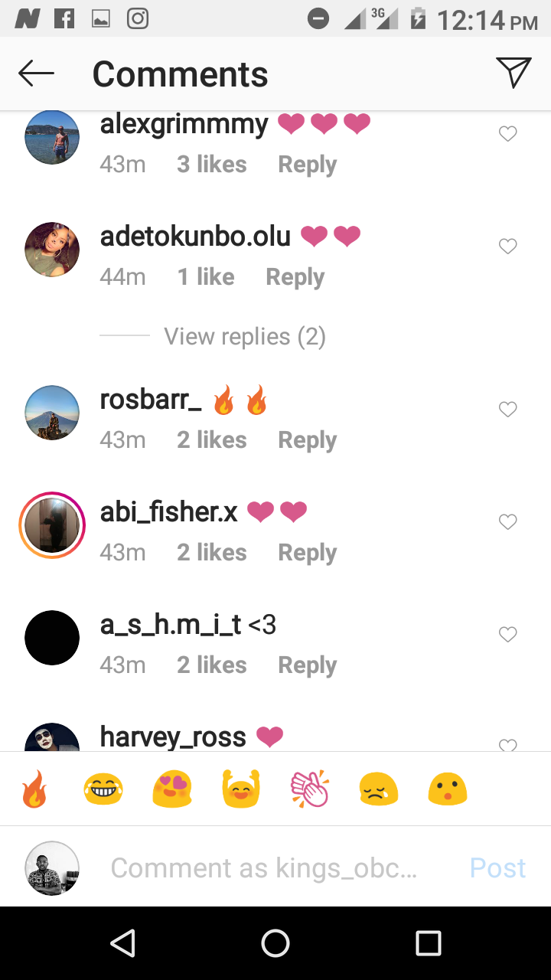Open the direct message paper plane icon
Screen dimensions: 551x980
click(514, 73)
